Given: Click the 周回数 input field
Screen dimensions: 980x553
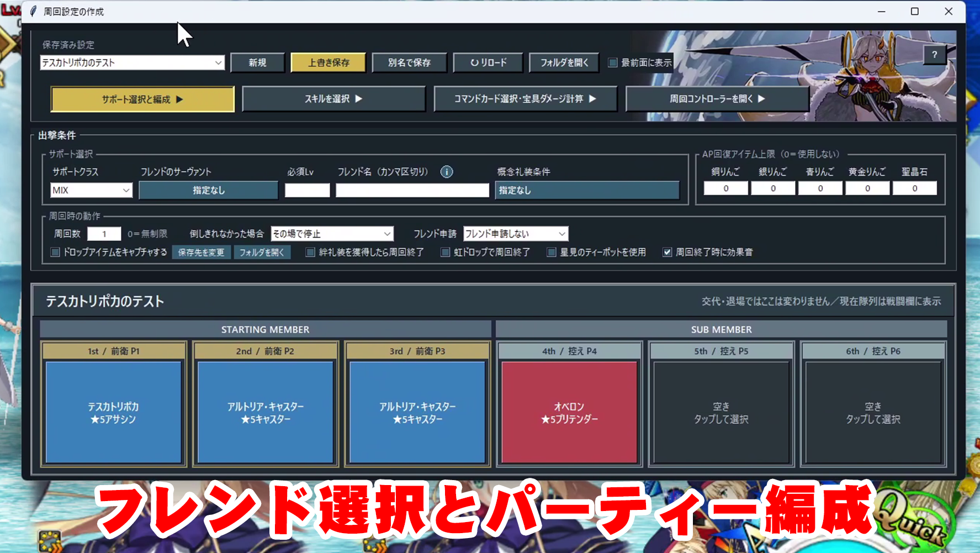Looking at the screenshot, I should (104, 234).
